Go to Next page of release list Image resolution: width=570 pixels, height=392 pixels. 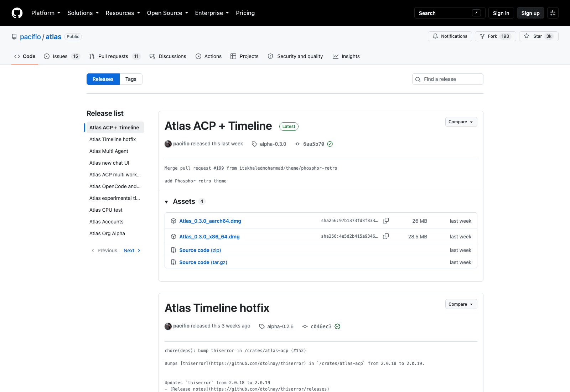(x=132, y=251)
